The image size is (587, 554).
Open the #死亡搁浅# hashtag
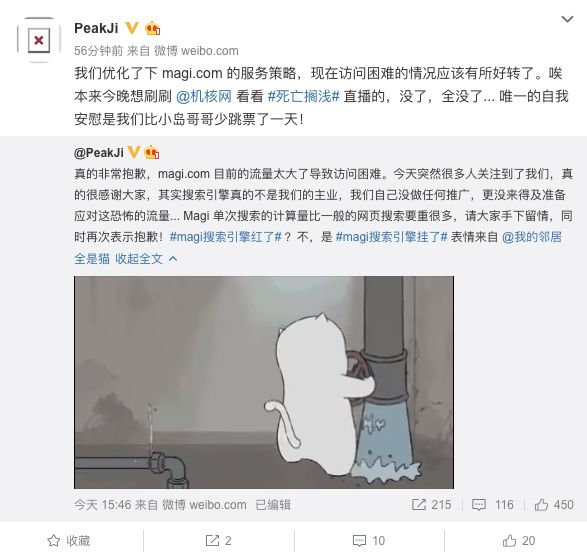click(x=304, y=96)
